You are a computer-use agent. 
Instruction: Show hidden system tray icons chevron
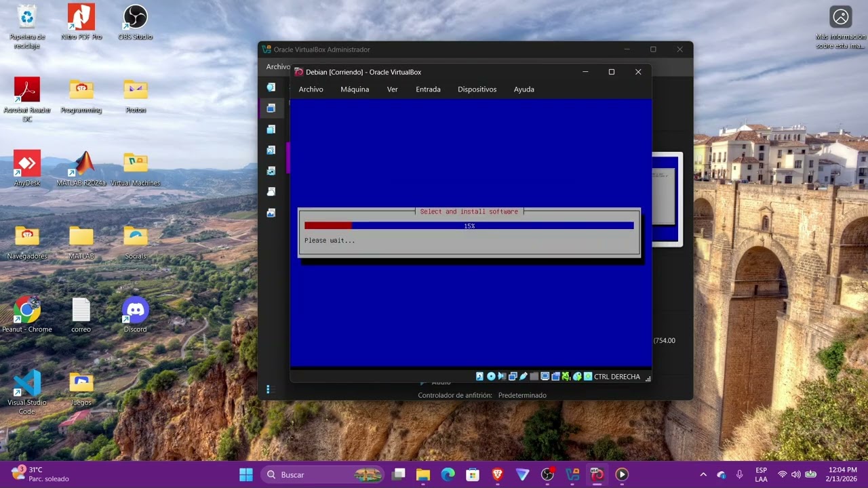[703, 474]
